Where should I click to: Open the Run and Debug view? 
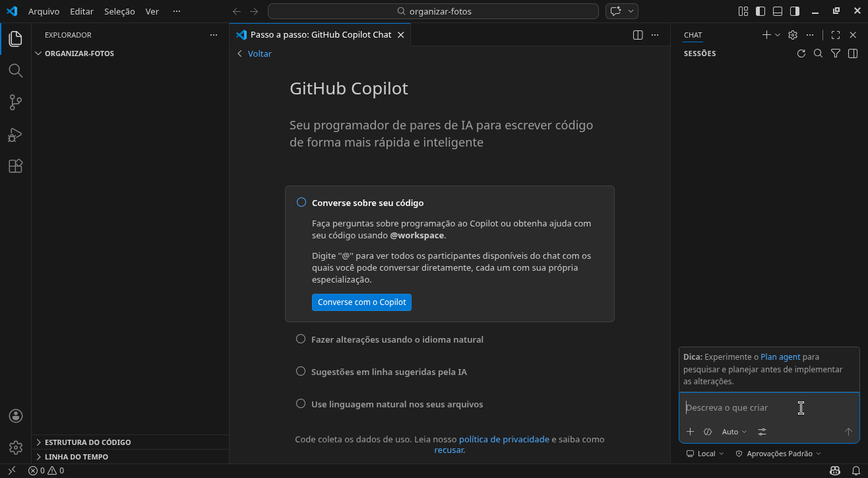click(x=15, y=135)
